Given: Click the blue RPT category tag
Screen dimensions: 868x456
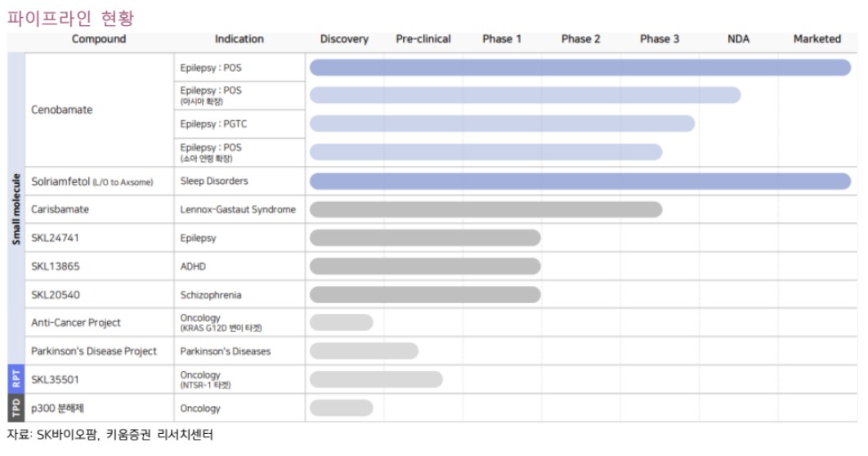Looking at the screenshot, I should click(x=16, y=380).
